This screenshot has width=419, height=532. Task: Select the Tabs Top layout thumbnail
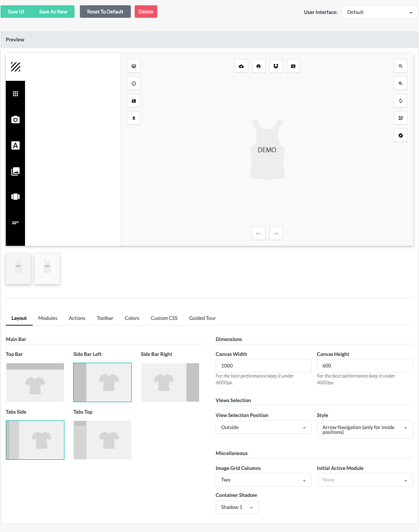[102, 440]
